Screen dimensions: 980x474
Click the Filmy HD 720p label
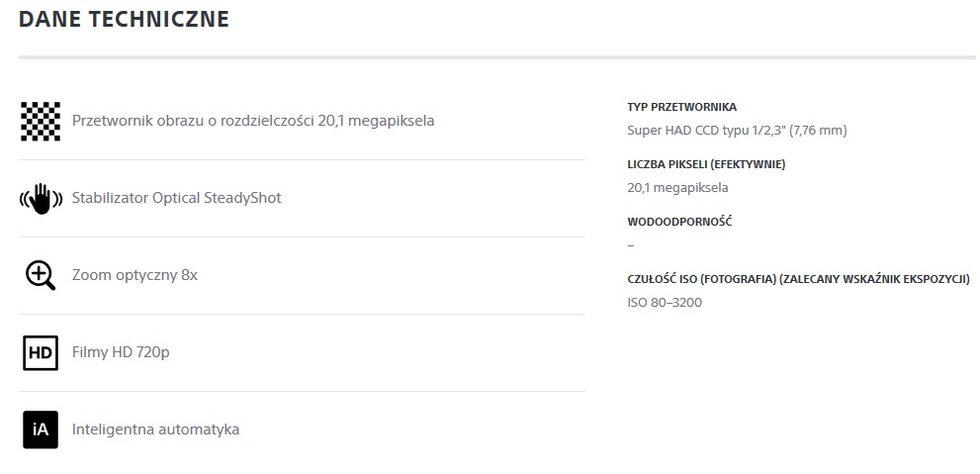point(122,352)
